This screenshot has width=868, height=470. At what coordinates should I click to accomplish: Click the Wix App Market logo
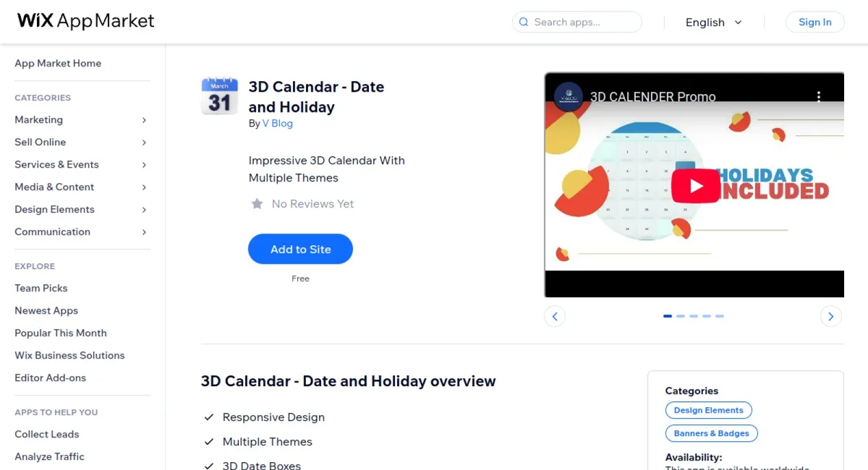[85, 21]
